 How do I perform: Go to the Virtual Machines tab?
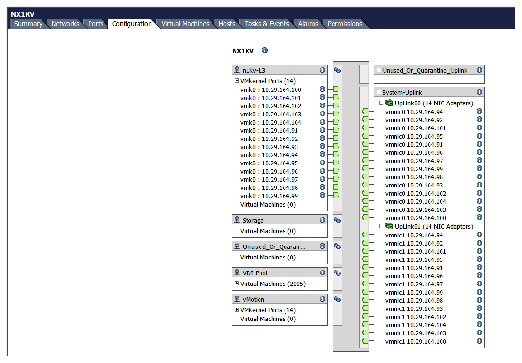point(185,24)
